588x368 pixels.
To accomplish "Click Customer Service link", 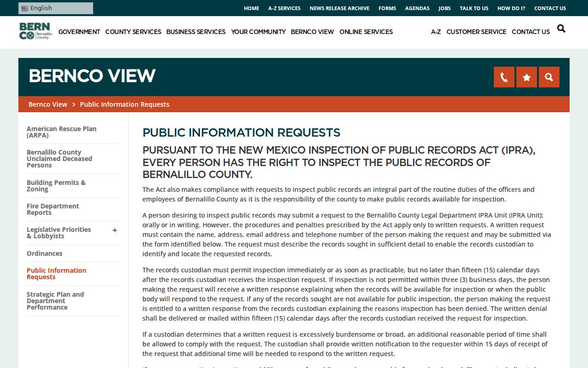I will click(x=476, y=32).
